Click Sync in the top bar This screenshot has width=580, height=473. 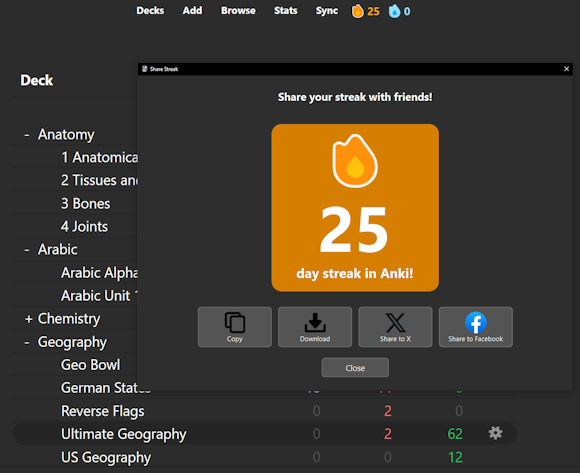327,11
